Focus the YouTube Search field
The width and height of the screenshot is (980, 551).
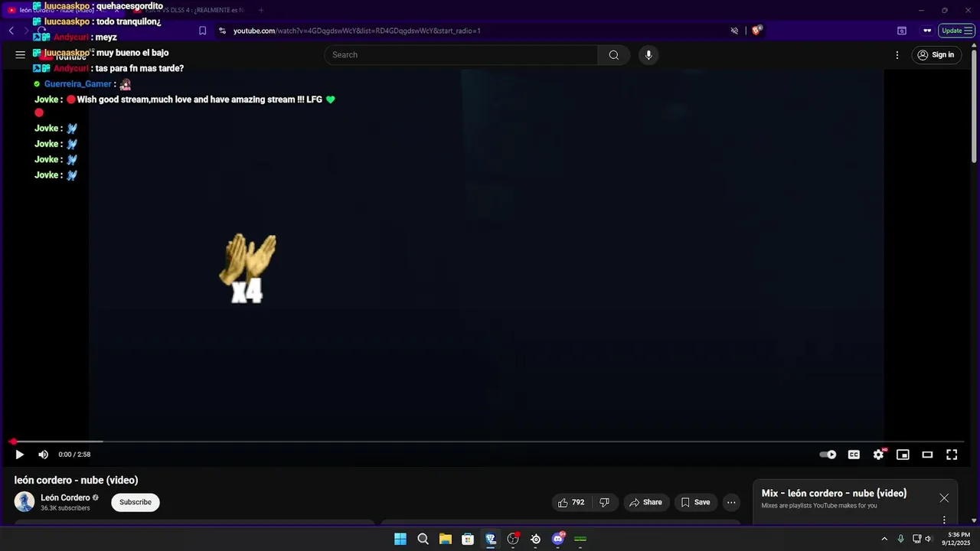462,55
